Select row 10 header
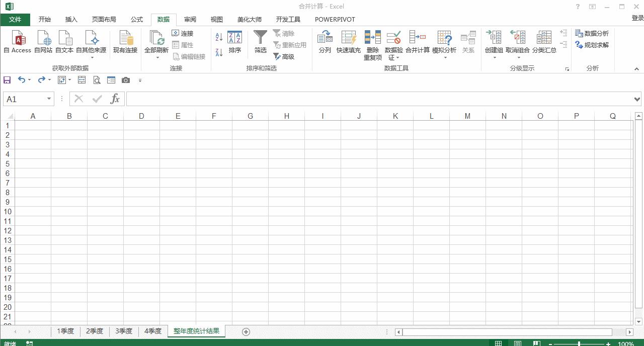644x346 pixels. (8, 212)
